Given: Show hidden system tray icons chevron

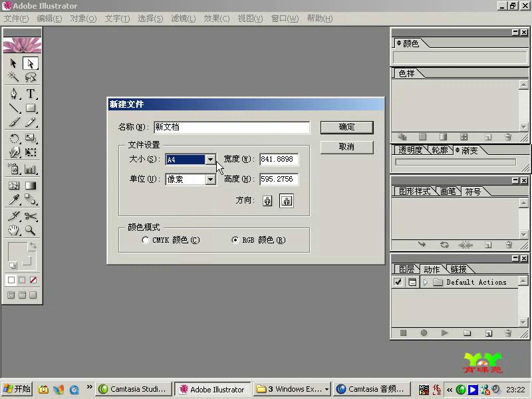Looking at the screenshot, I should click(x=450, y=390).
